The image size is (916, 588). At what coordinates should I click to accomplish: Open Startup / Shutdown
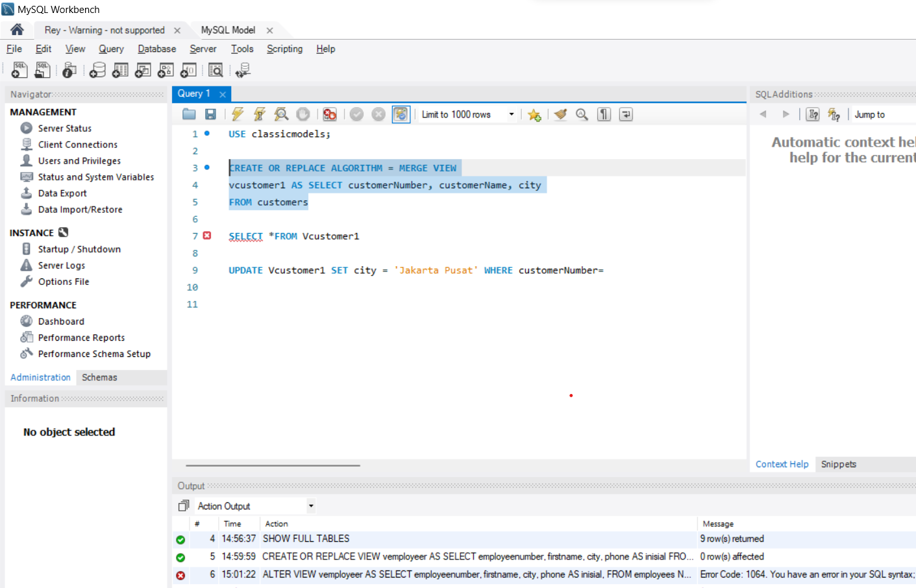pyautogui.click(x=79, y=249)
